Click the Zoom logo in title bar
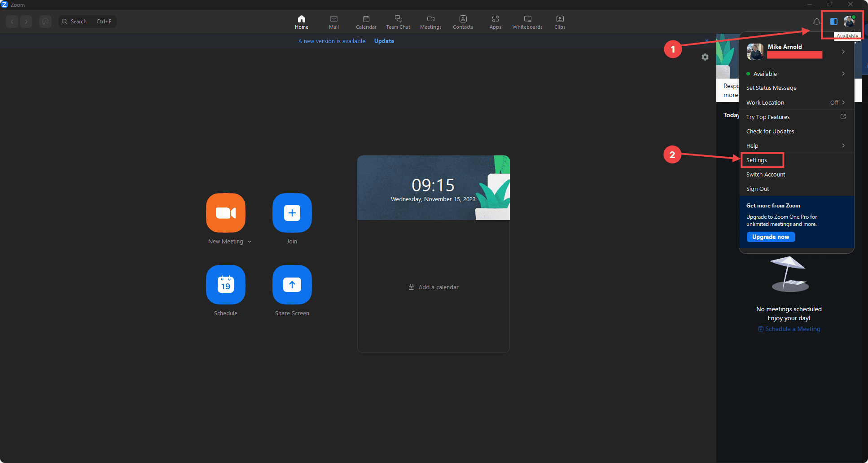The width and height of the screenshot is (868, 463). (x=4, y=4)
